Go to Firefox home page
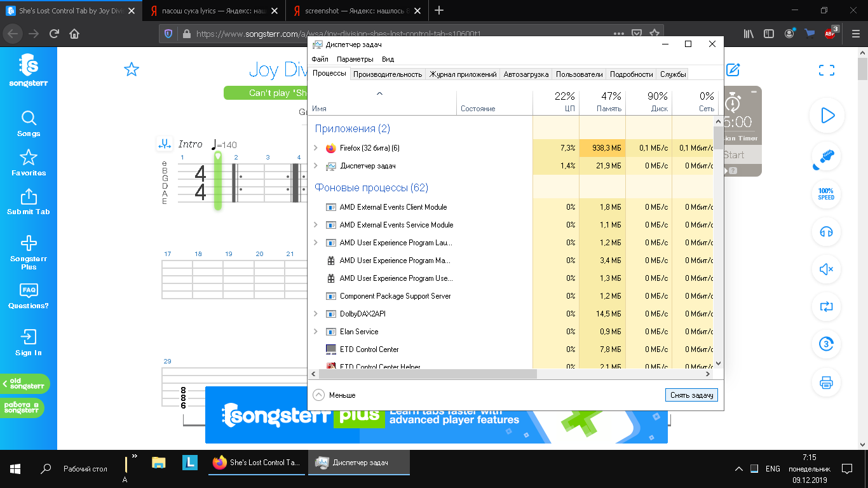This screenshot has width=868, height=488. click(x=74, y=34)
